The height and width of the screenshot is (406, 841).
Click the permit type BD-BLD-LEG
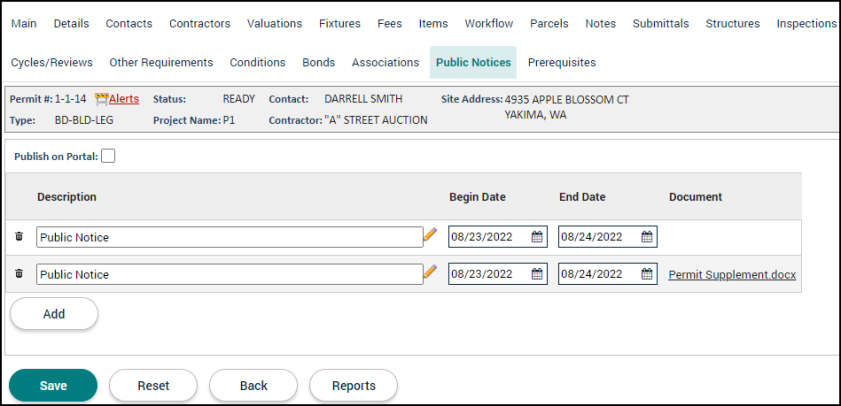(x=84, y=120)
